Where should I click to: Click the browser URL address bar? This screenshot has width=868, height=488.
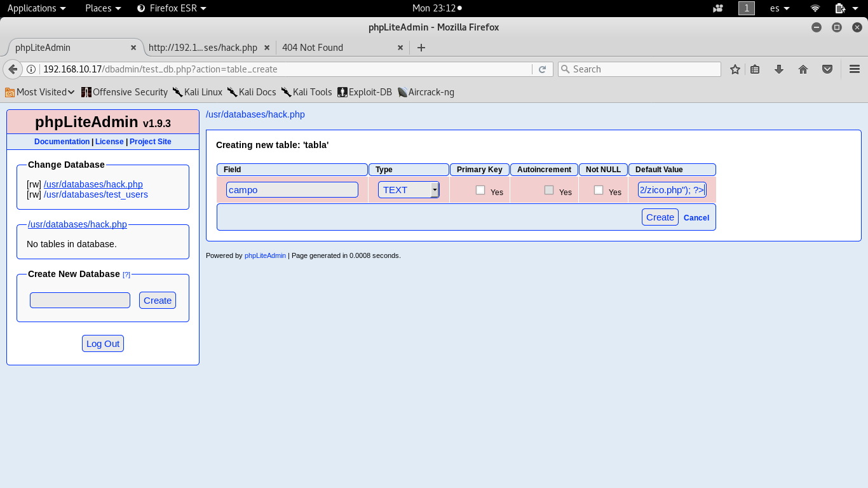tap(286, 69)
